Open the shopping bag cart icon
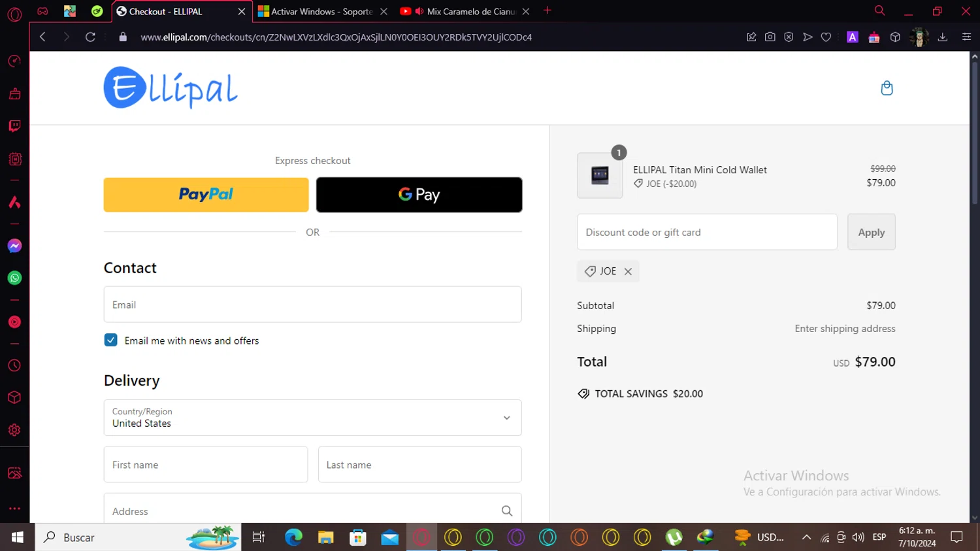Viewport: 980px width, 551px height. point(887,88)
